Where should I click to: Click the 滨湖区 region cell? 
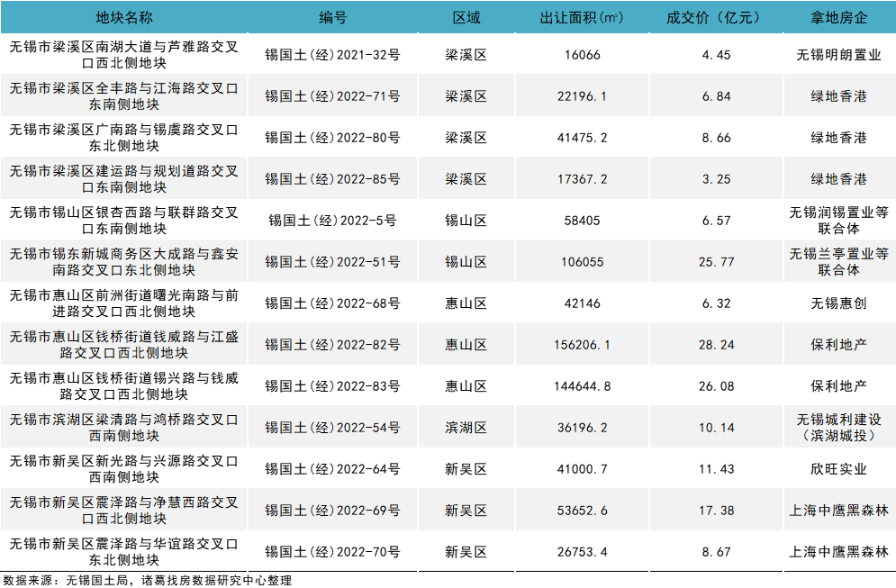coord(466,428)
